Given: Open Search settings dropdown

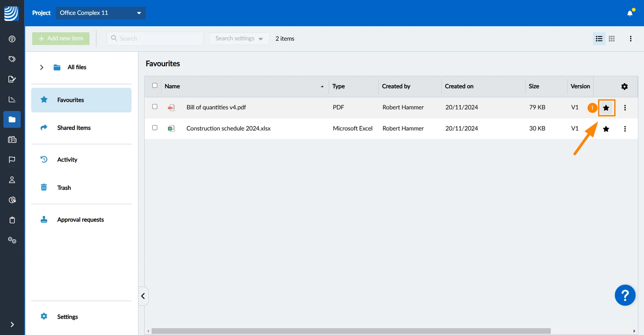Looking at the screenshot, I should click(239, 39).
